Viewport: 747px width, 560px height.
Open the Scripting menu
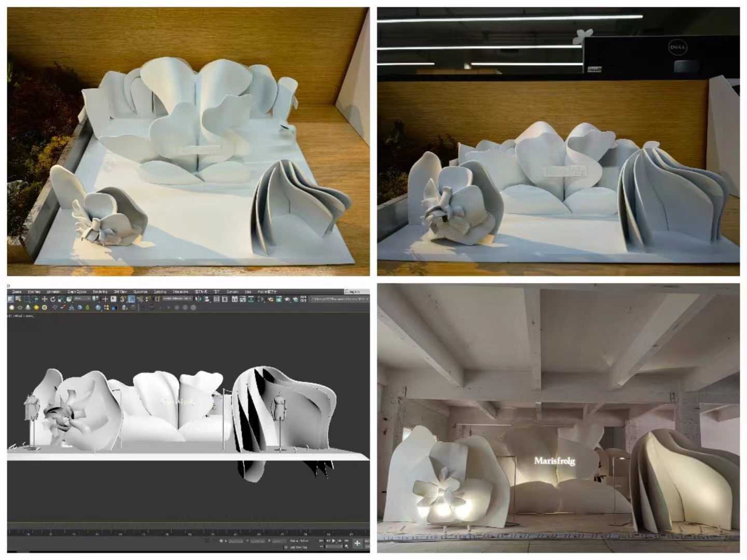[160, 291]
